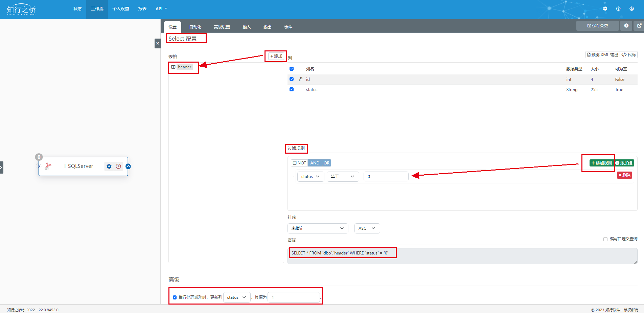Uncheck the status column checkbox
The height and width of the screenshot is (313, 644).
pyautogui.click(x=292, y=89)
